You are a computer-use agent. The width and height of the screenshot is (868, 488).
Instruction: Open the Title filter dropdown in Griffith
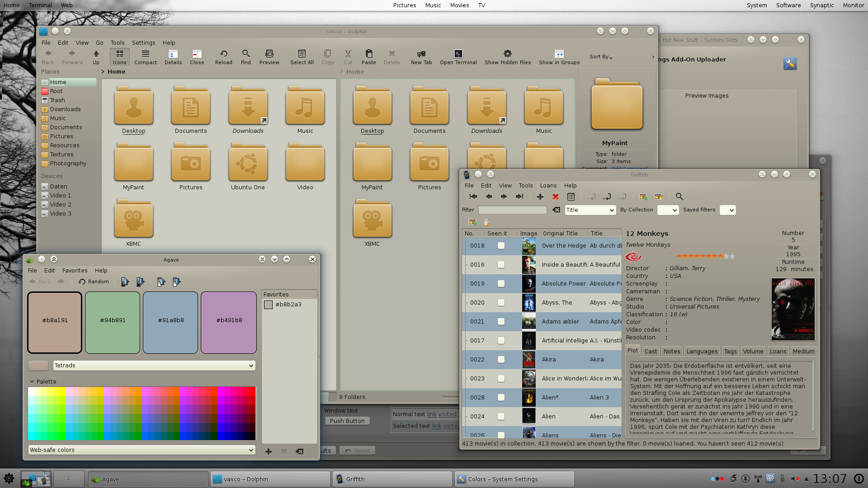click(590, 210)
